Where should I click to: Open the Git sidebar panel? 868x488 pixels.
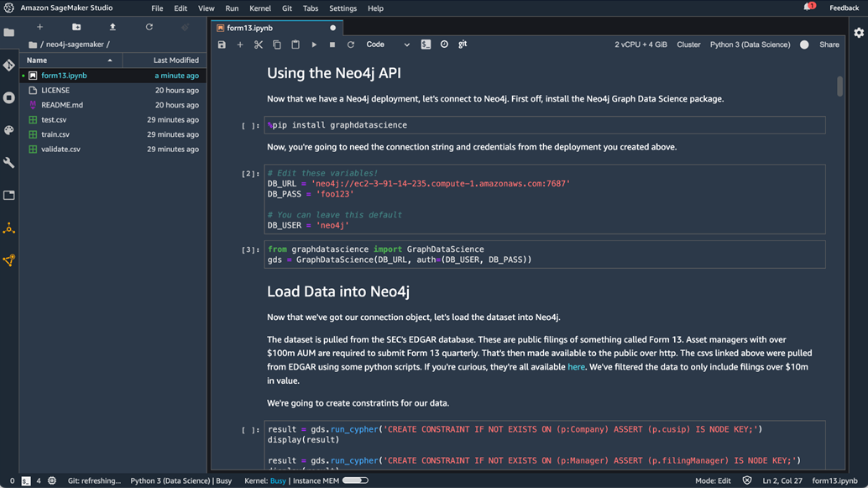(x=9, y=66)
